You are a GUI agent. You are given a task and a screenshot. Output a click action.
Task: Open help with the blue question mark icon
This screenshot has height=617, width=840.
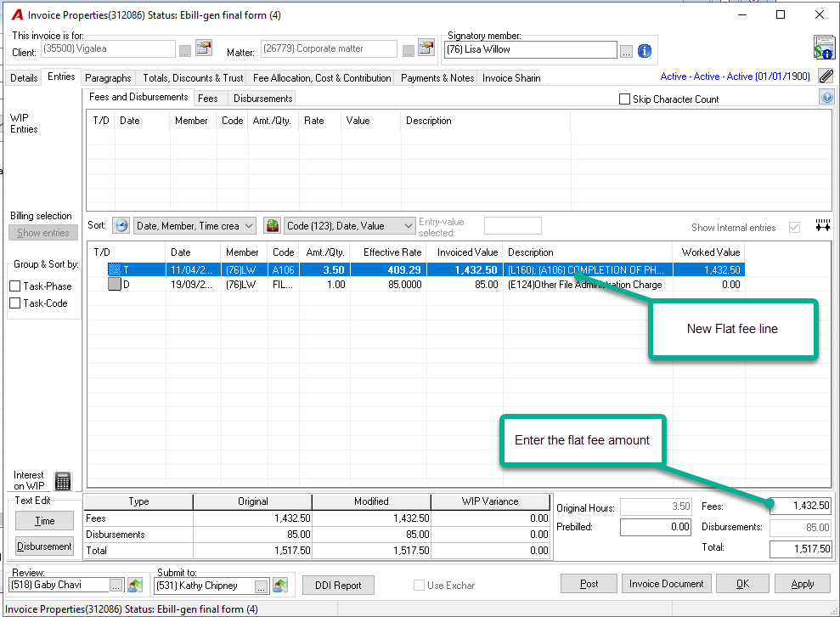pos(827,97)
